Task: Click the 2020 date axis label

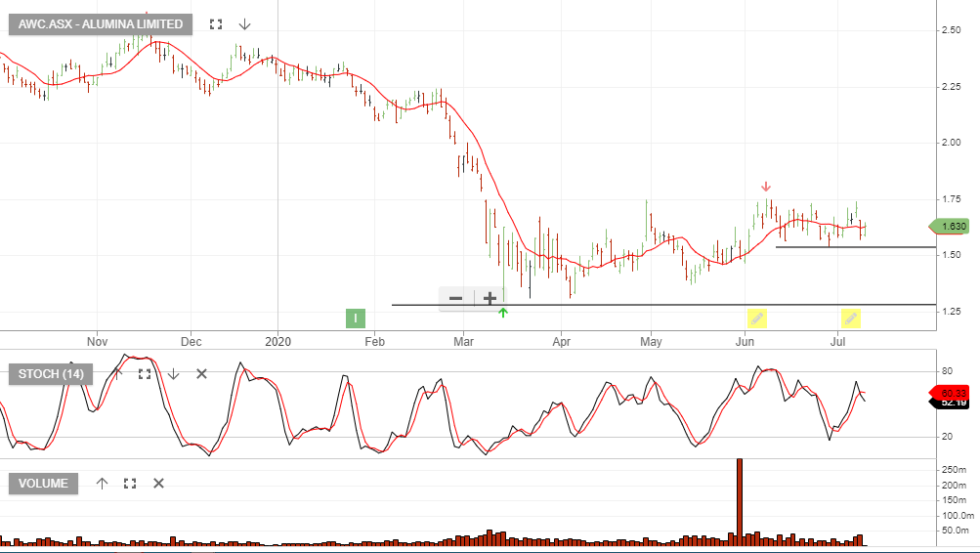Action: pyautogui.click(x=278, y=342)
